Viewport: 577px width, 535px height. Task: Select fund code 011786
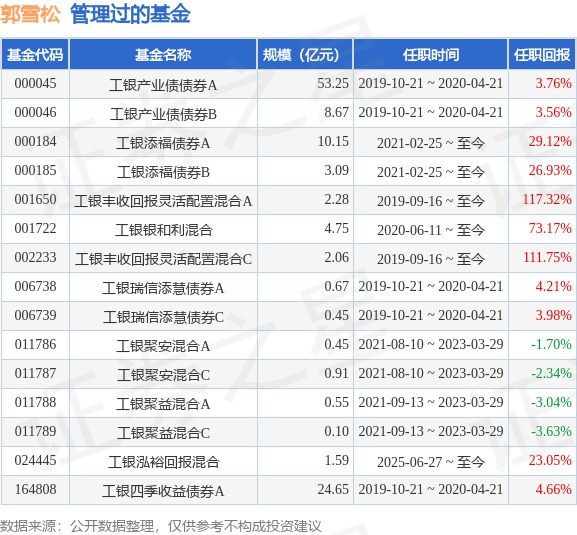(35, 344)
